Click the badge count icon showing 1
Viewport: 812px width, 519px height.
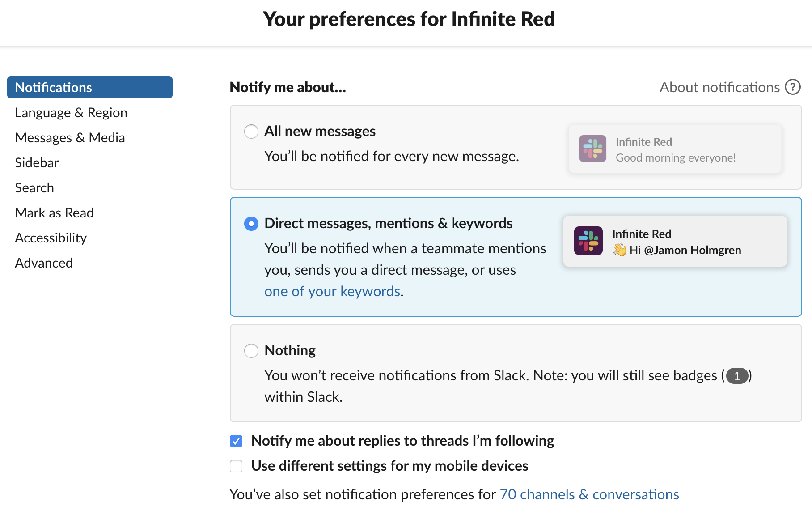737,376
